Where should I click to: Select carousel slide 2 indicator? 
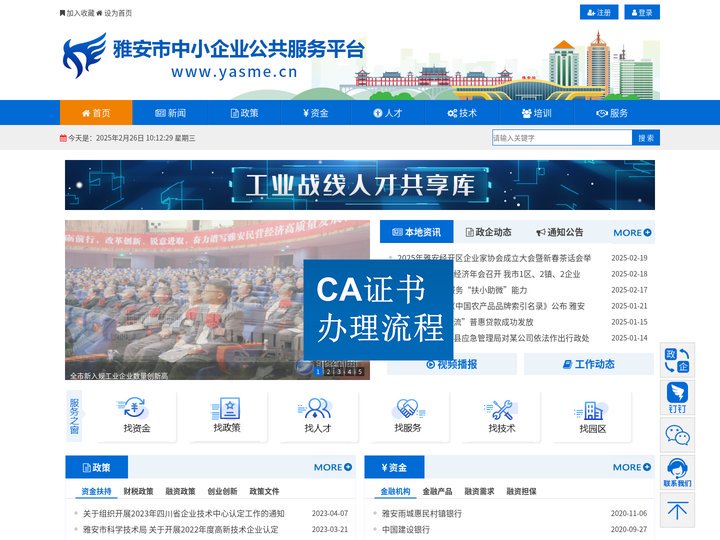[x=328, y=371]
